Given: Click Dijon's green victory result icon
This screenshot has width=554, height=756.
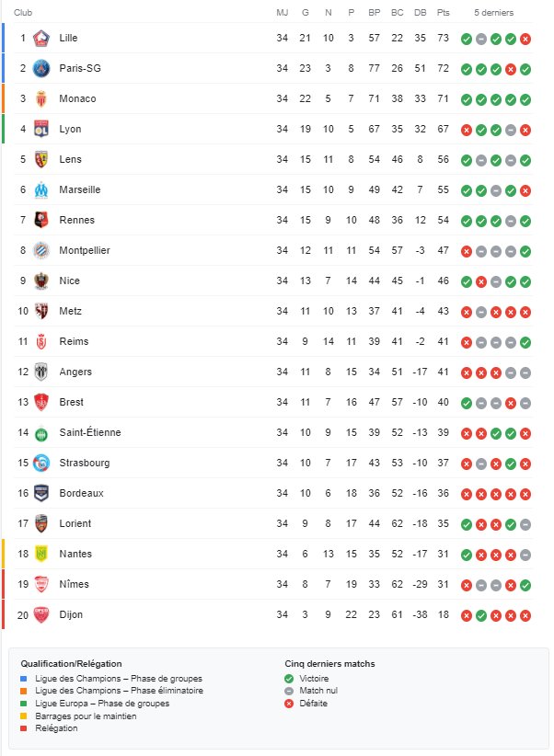Looking at the screenshot, I should tap(481, 615).
